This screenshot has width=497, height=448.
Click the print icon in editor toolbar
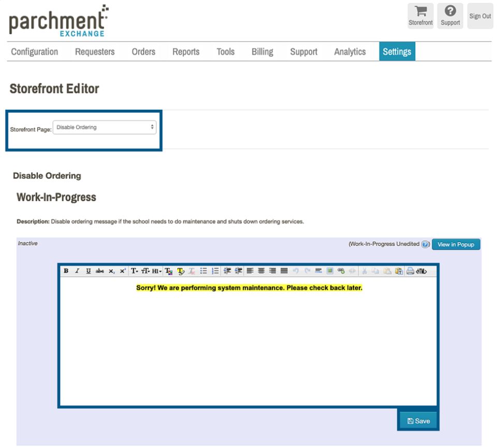click(410, 271)
